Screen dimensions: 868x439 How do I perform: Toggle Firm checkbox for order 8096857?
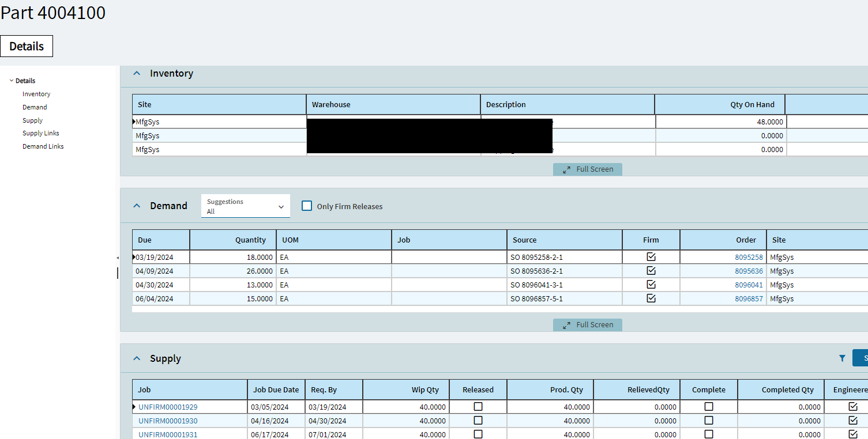tap(651, 298)
